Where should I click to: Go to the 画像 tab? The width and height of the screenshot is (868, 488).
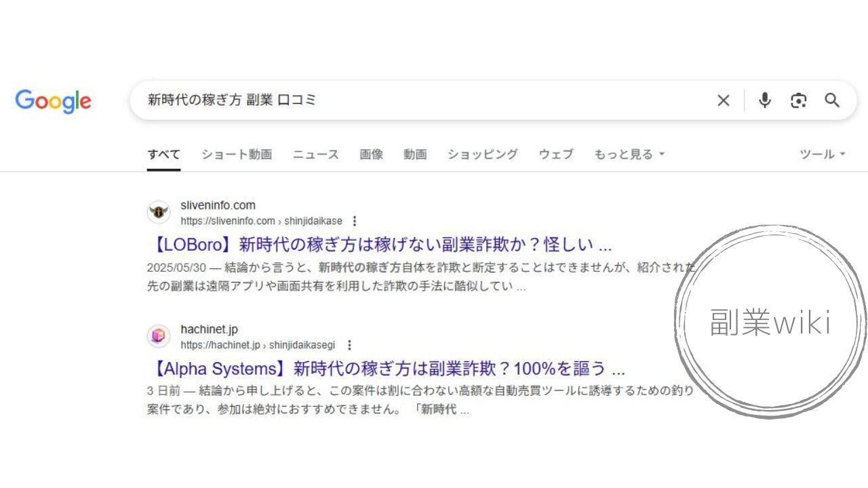pos(371,155)
